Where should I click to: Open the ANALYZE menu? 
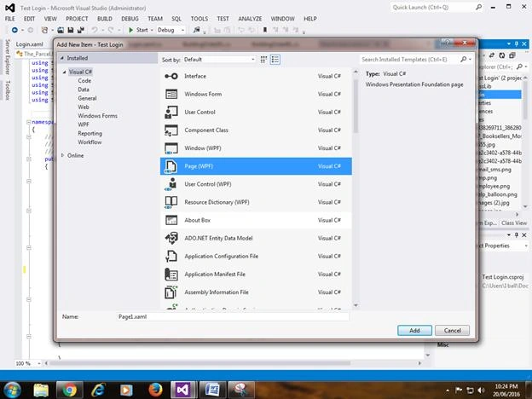coord(250,19)
